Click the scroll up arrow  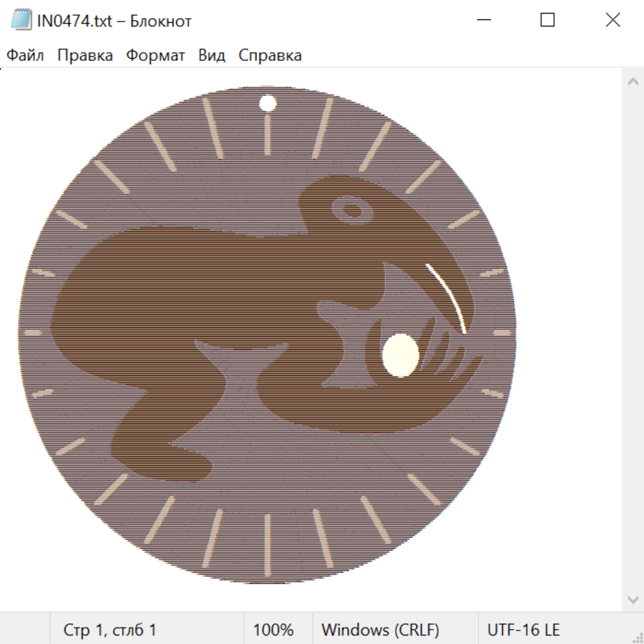(x=633, y=82)
